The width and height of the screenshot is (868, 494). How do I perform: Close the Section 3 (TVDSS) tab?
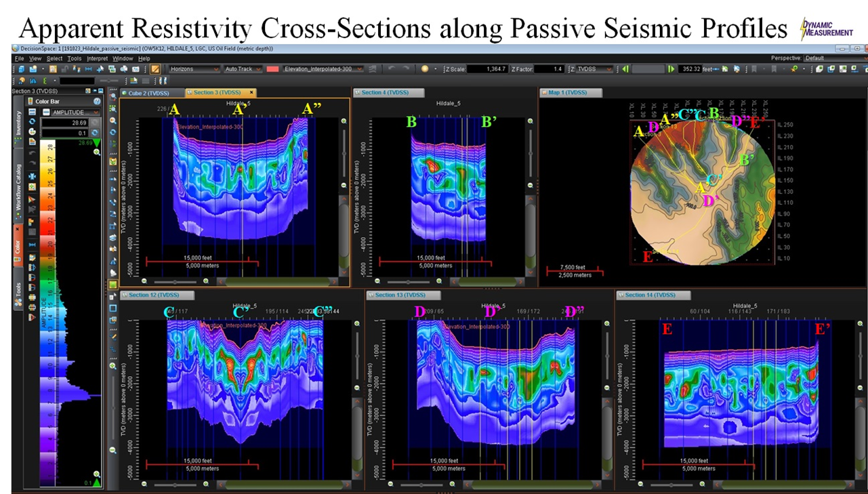pyautogui.click(x=251, y=92)
